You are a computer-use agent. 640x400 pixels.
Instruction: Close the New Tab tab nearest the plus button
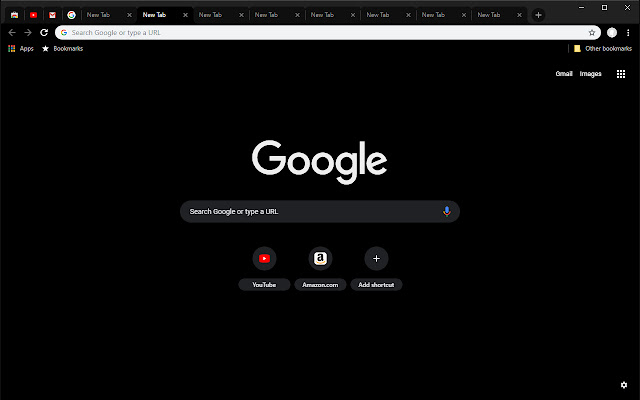[x=519, y=15]
